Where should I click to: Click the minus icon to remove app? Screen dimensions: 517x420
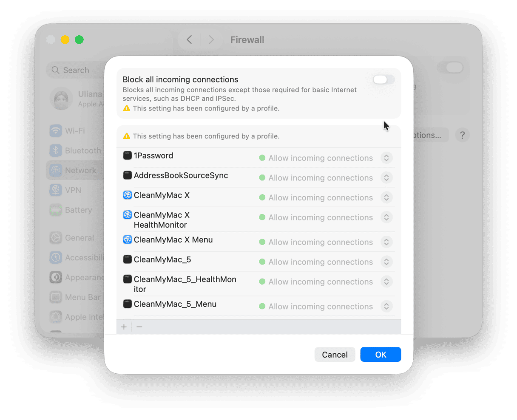pos(139,327)
